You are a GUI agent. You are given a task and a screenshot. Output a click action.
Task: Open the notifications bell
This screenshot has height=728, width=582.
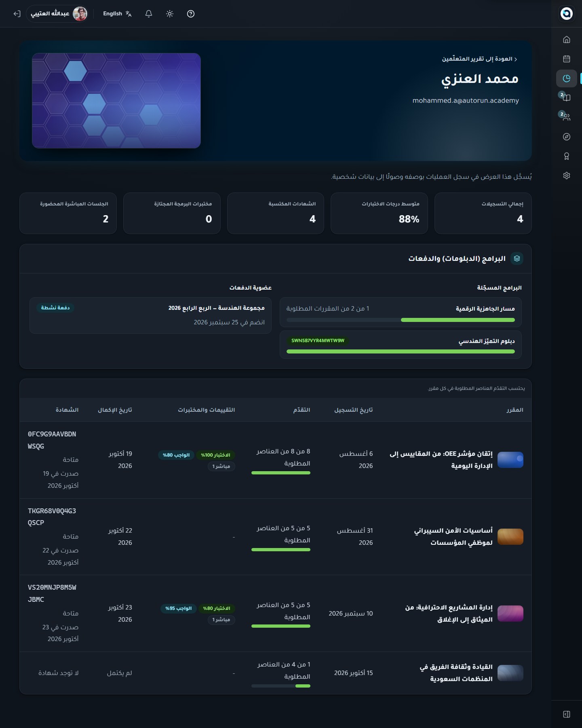(x=149, y=14)
